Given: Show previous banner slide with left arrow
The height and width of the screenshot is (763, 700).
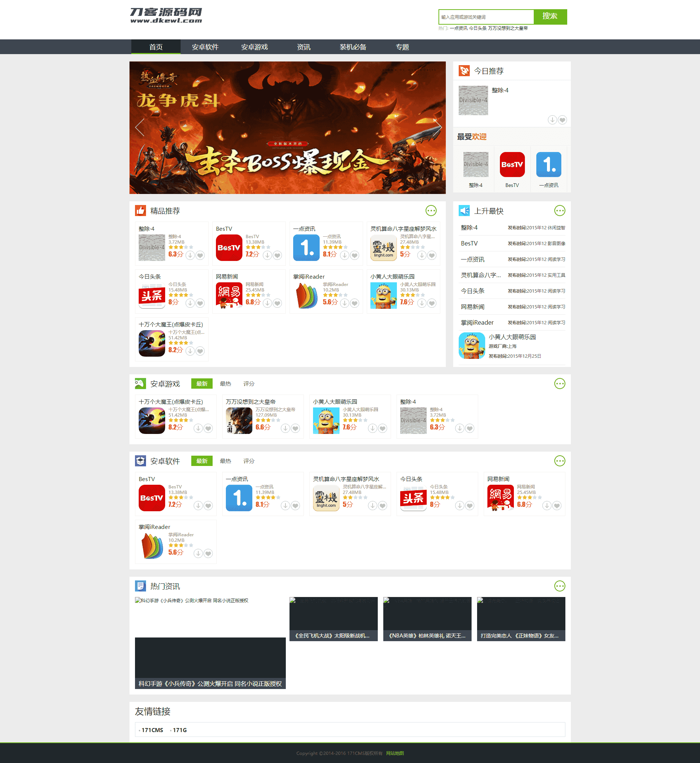Looking at the screenshot, I should click(140, 127).
